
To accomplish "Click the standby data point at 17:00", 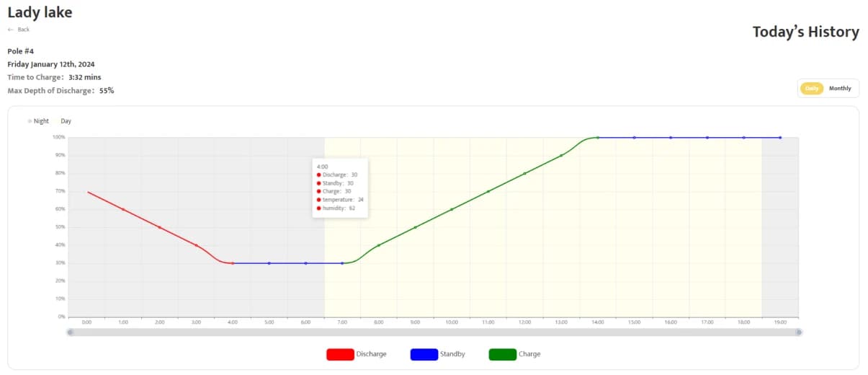I will [707, 138].
